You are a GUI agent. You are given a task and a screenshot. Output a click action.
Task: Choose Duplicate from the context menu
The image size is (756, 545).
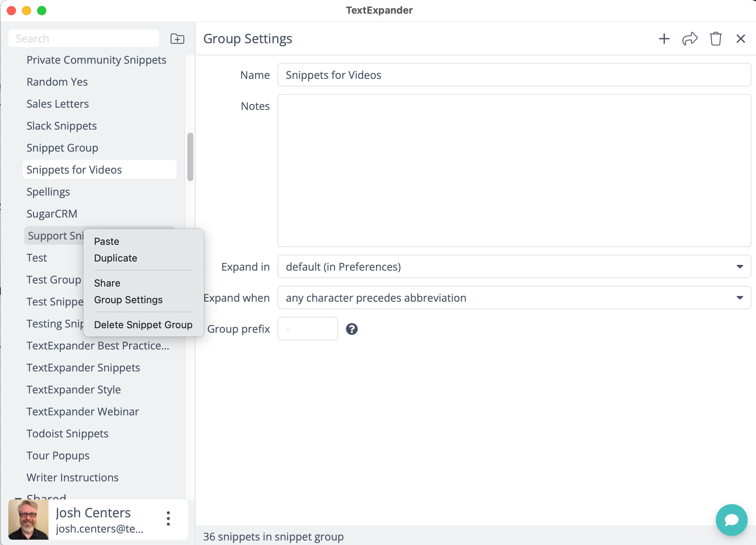tap(116, 258)
